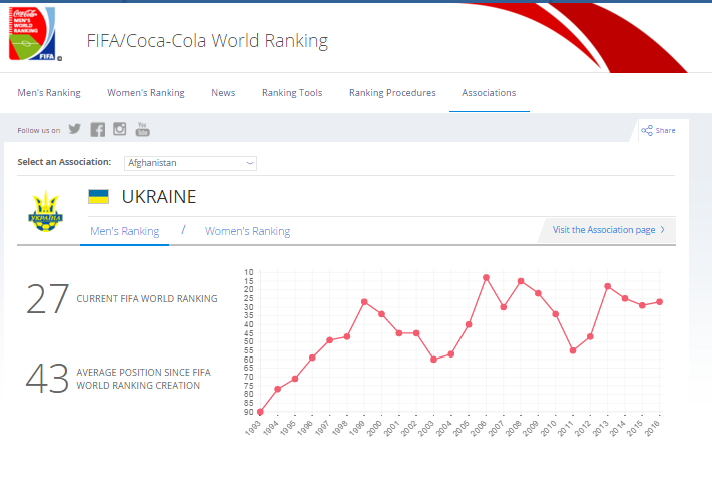Click the Ukraine football federation crest
The height and width of the screenshot is (484, 712).
click(46, 210)
